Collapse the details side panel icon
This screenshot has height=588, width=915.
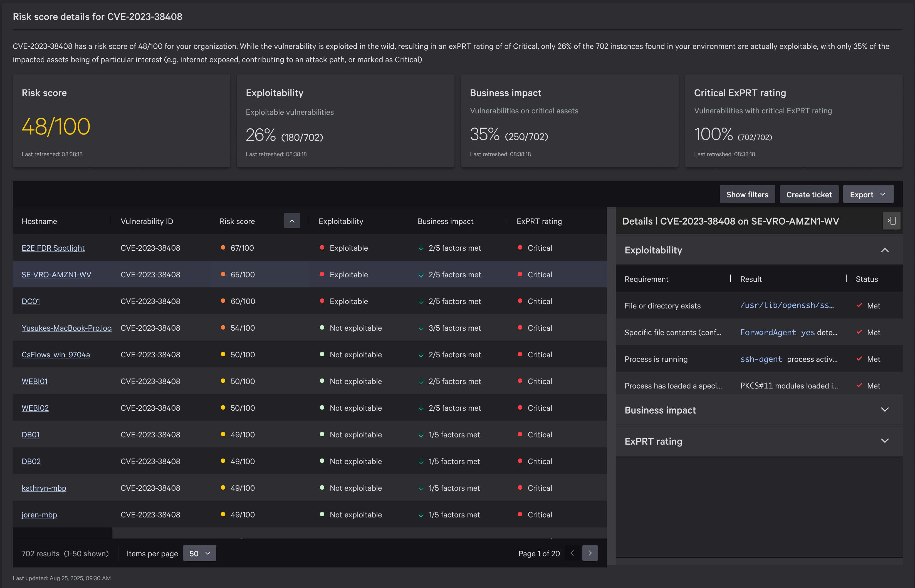pos(891,221)
